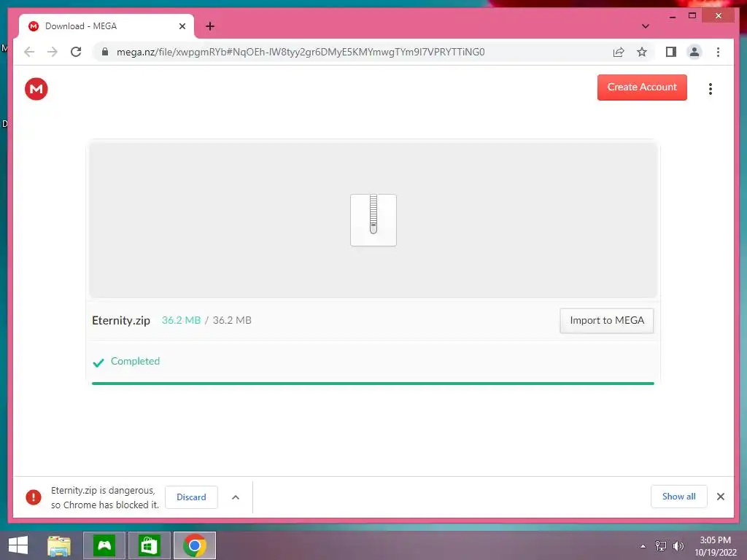
Task: Open the Windows Start menu
Action: (x=18, y=545)
